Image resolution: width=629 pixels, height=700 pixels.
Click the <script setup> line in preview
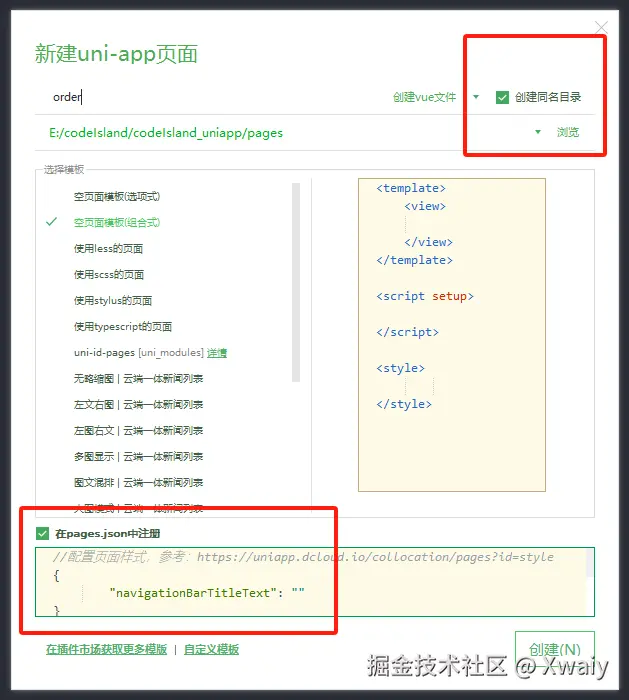coord(425,296)
